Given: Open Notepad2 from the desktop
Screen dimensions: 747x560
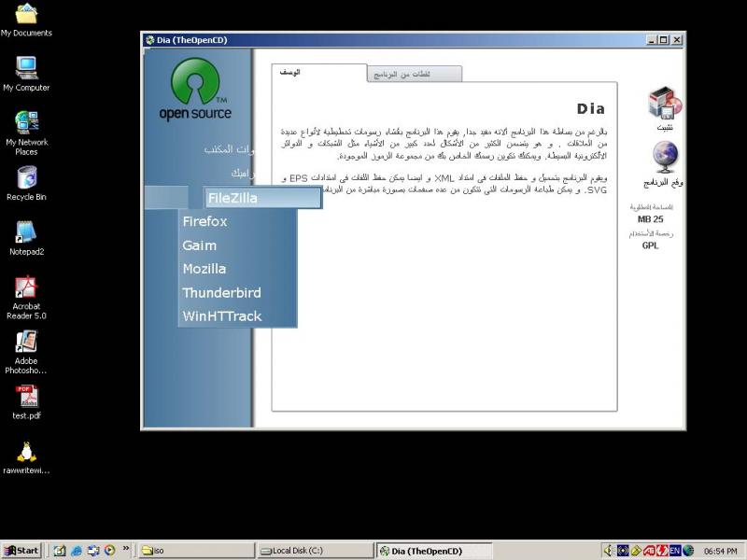Looking at the screenshot, I should point(25,231).
